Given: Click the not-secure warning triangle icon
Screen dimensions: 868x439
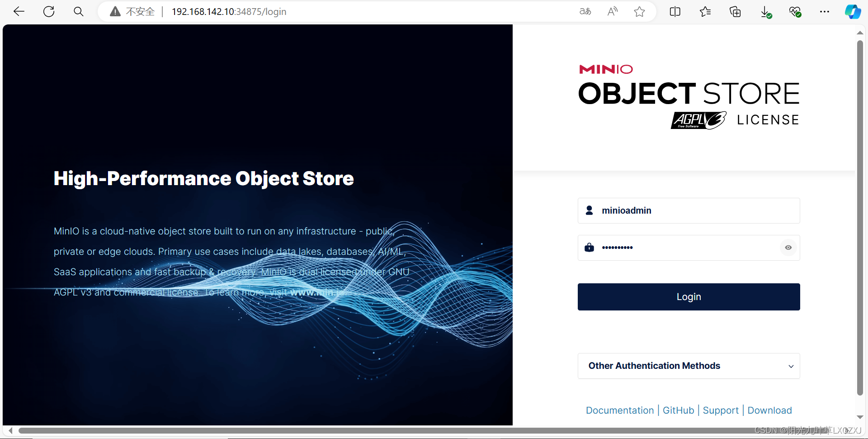Looking at the screenshot, I should click(115, 12).
